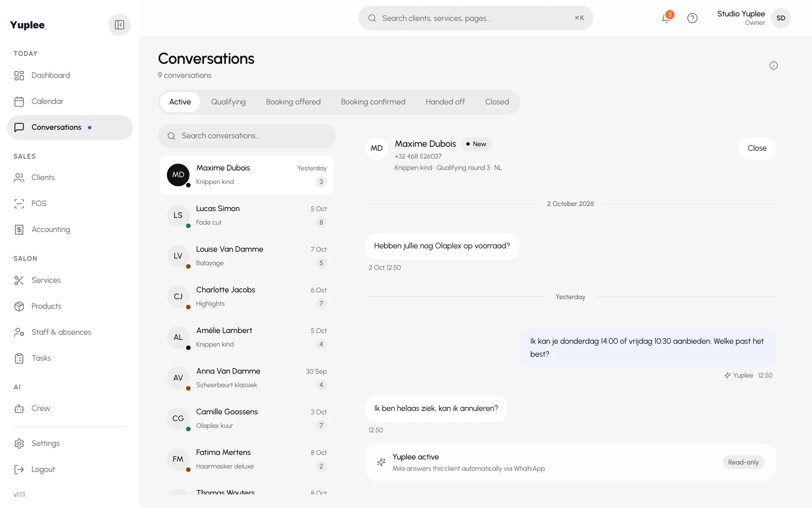Collapse the sidebar with the panel icon
The width and height of the screenshot is (812, 508).
[x=119, y=25]
